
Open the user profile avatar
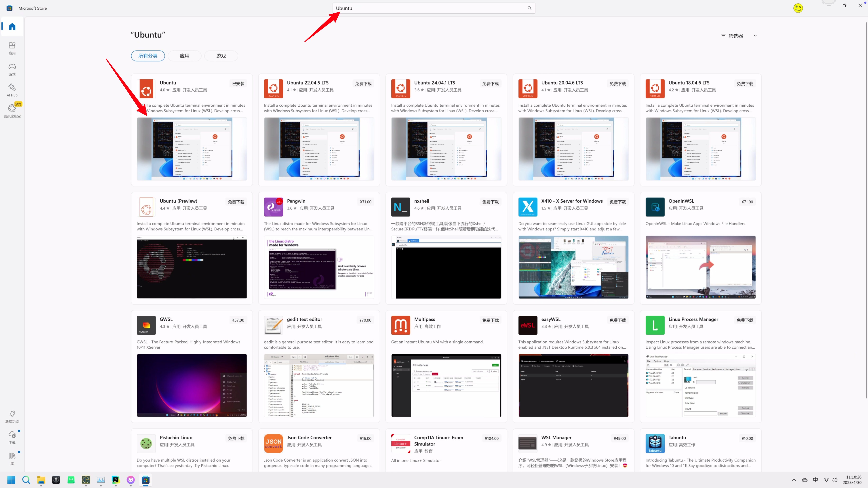click(x=798, y=8)
